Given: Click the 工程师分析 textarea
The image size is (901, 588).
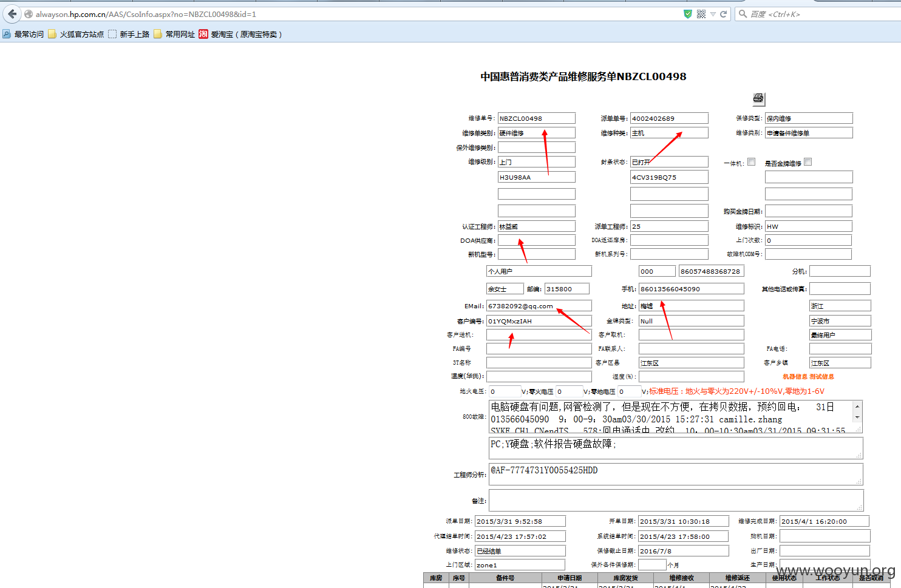Looking at the screenshot, I should click(x=676, y=474).
